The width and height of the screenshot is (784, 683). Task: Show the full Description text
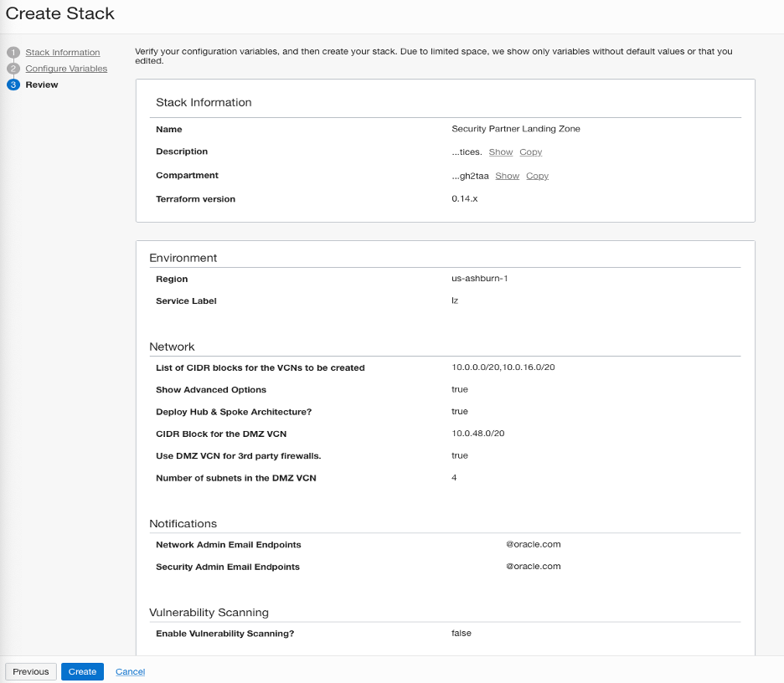[500, 152]
